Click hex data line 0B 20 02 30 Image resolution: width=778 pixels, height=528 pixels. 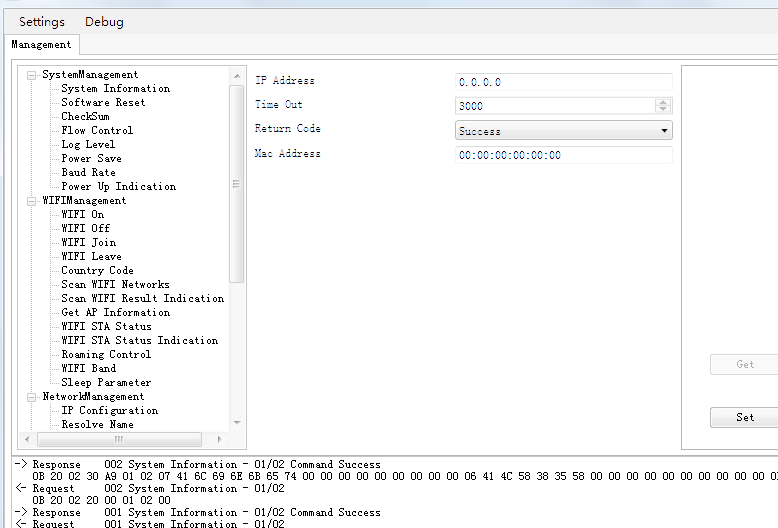tap(405, 476)
